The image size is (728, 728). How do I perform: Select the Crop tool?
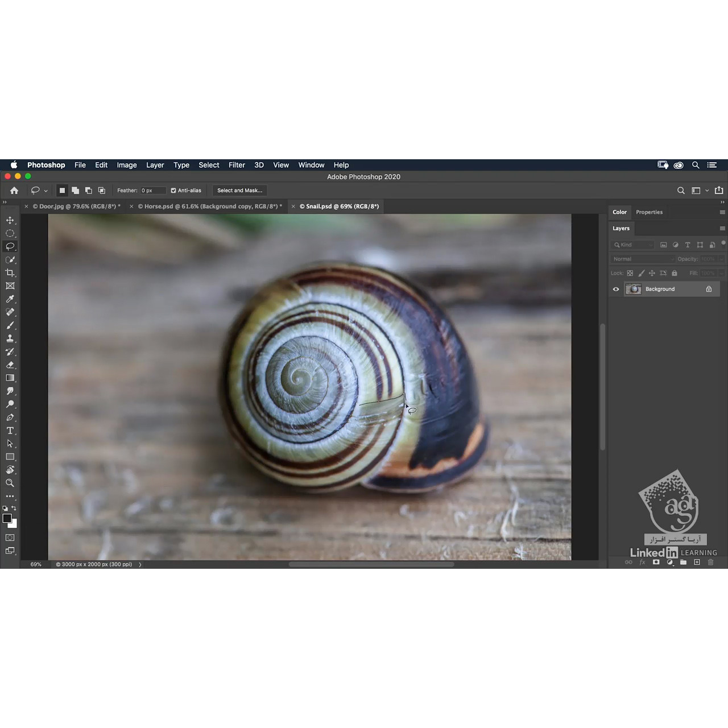tap(10, 273)
